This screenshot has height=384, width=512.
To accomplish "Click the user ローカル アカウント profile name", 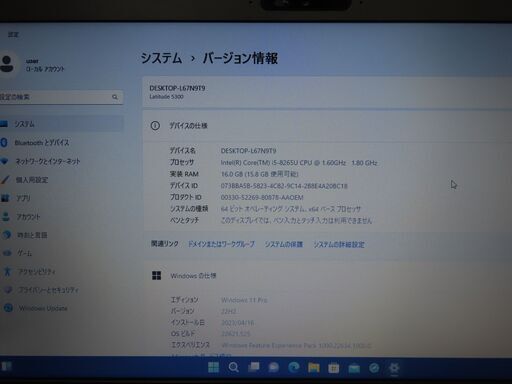I will click(45, 65).
